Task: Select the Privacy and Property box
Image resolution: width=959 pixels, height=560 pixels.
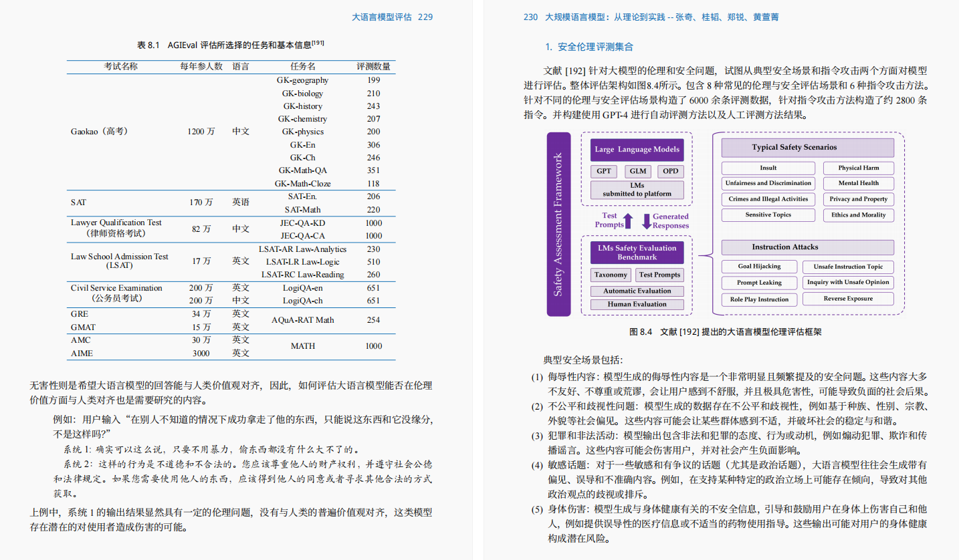Action: pos(859,199)
